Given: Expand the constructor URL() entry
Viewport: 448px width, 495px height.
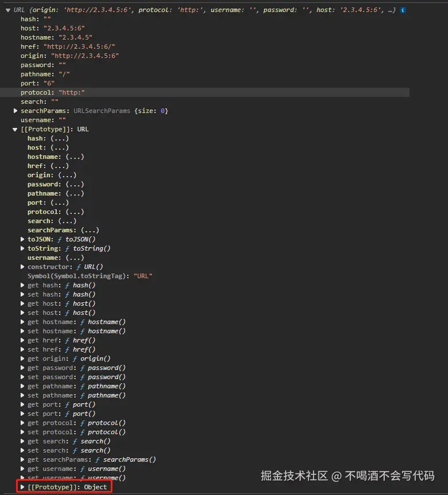Looking at the screenshot, I should click(23, 267).
